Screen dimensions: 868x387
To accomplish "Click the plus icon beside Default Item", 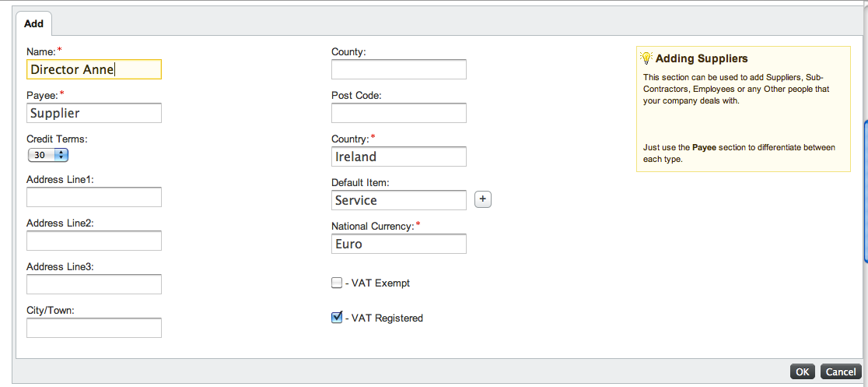I will (x=483, y=200).
